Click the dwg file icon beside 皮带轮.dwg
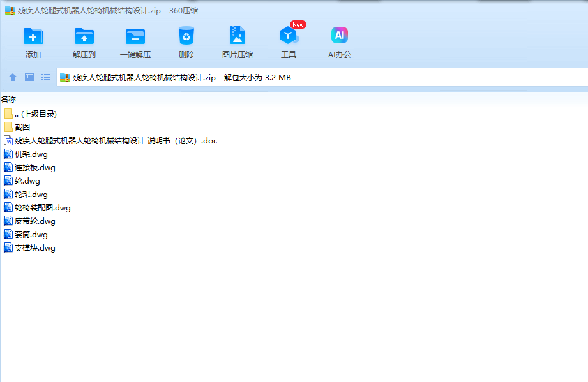 [x=8, y=221]
